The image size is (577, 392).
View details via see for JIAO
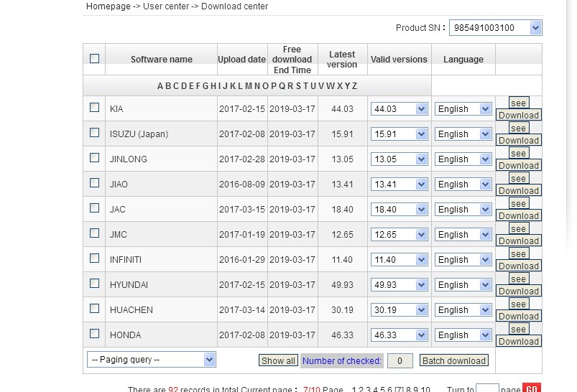[519, 178]
